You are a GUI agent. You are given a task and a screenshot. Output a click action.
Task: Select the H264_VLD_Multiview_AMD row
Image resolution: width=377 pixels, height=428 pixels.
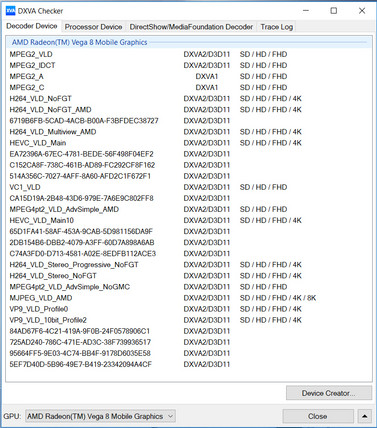(189, 132)
